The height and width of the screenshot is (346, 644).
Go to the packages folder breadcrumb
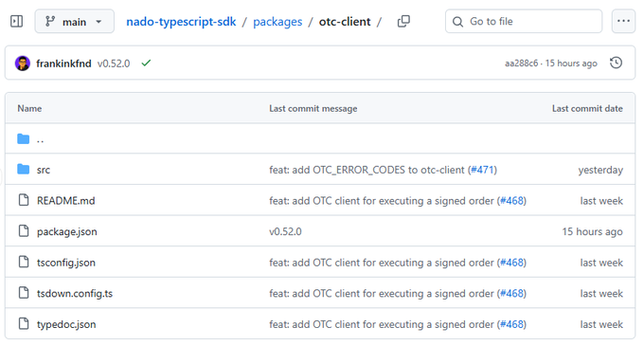pyautogui.click(x=277, y=22)
